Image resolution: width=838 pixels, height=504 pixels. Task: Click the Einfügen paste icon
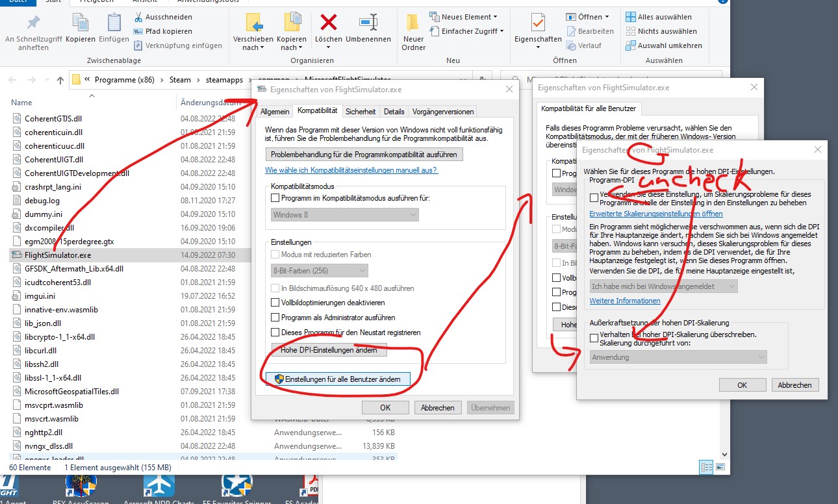(x=114, y=23)
